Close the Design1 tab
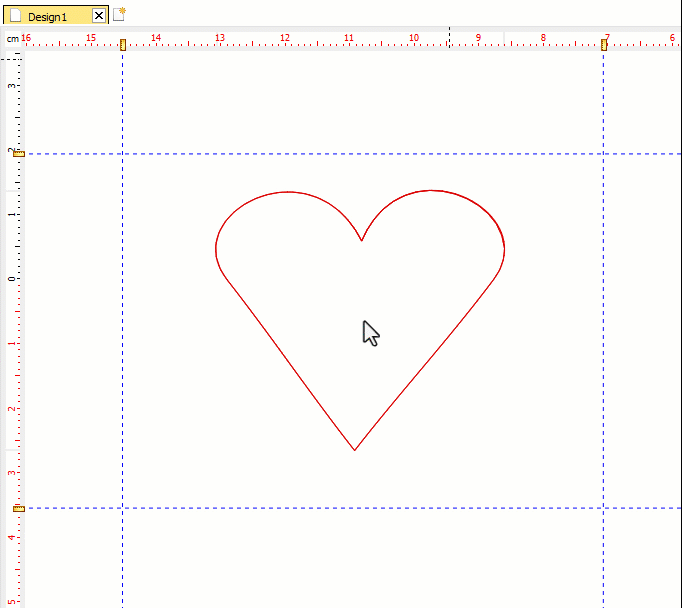 click(99, 16)
